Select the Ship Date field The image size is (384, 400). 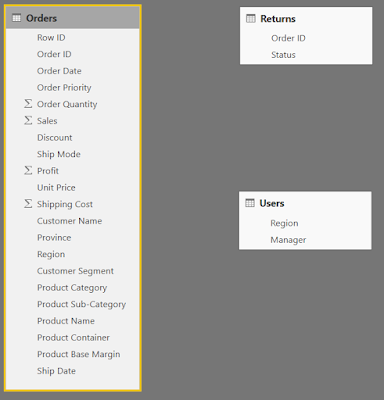coord(56,371)
